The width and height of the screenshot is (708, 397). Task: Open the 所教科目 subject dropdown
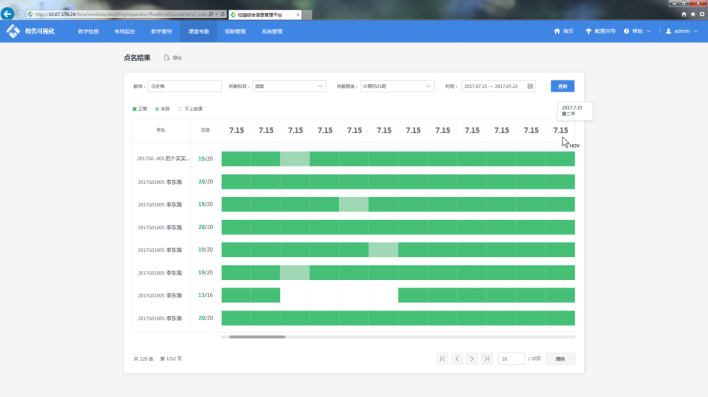click(x=289, y=86)
